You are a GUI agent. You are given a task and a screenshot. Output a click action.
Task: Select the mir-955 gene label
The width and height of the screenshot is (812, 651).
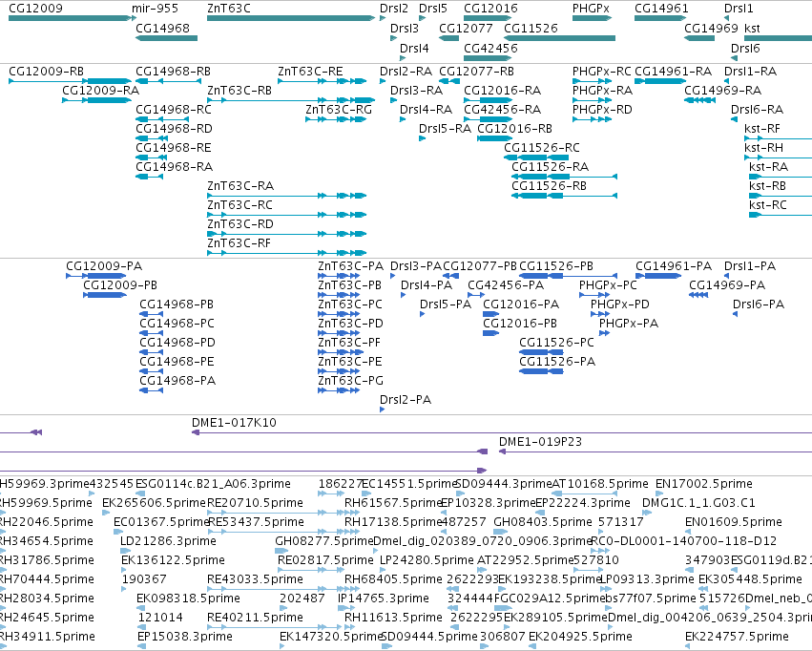point(155,9)
